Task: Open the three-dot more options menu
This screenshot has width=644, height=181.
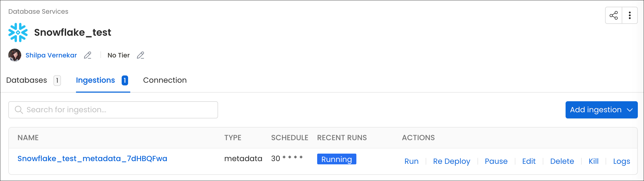Action: coord(629,15)
